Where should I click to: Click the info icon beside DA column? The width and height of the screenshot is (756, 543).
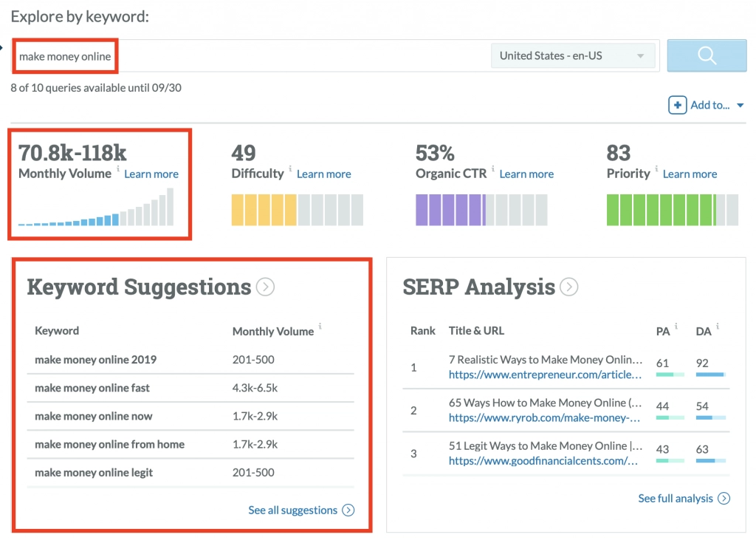coord(717,327)
